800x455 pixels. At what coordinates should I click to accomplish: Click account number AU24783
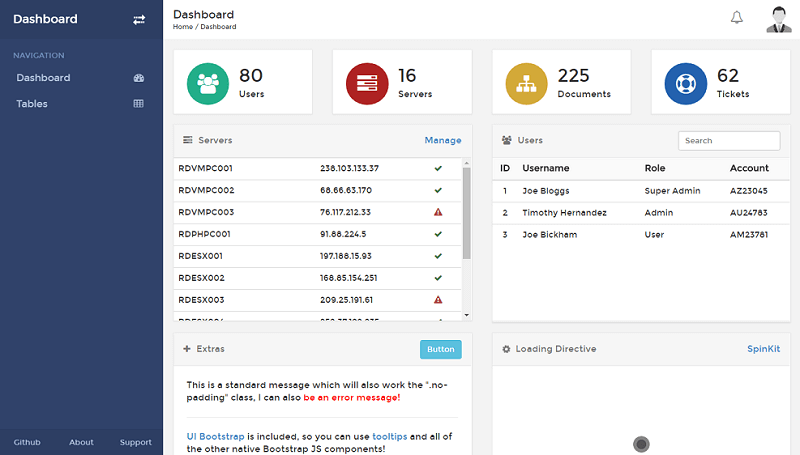tap(748, 213)
